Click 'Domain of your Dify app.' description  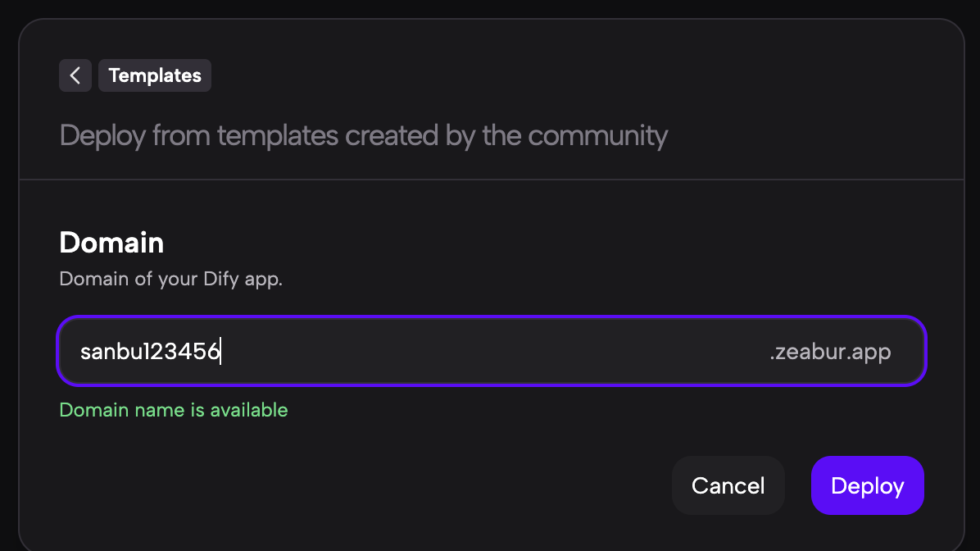click(170, 279)
